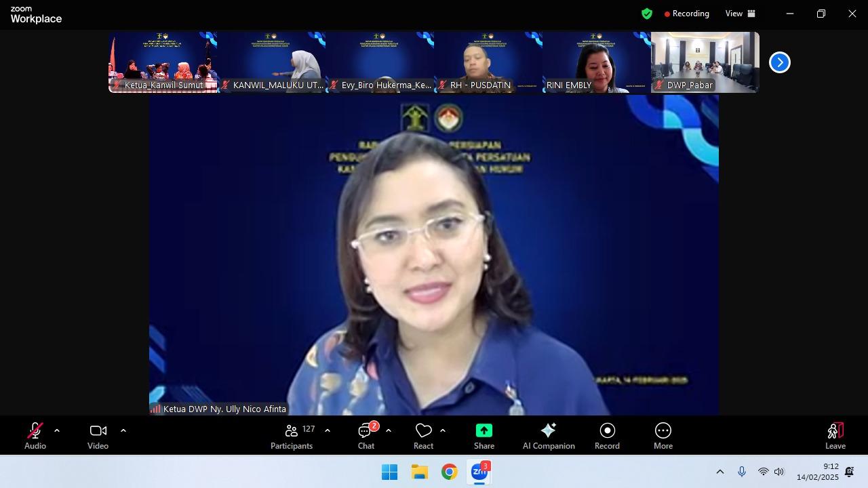This screenshot has height=488, width=868.
Task: Click the green encryption shield icon
Action: (x=647, y=14)
